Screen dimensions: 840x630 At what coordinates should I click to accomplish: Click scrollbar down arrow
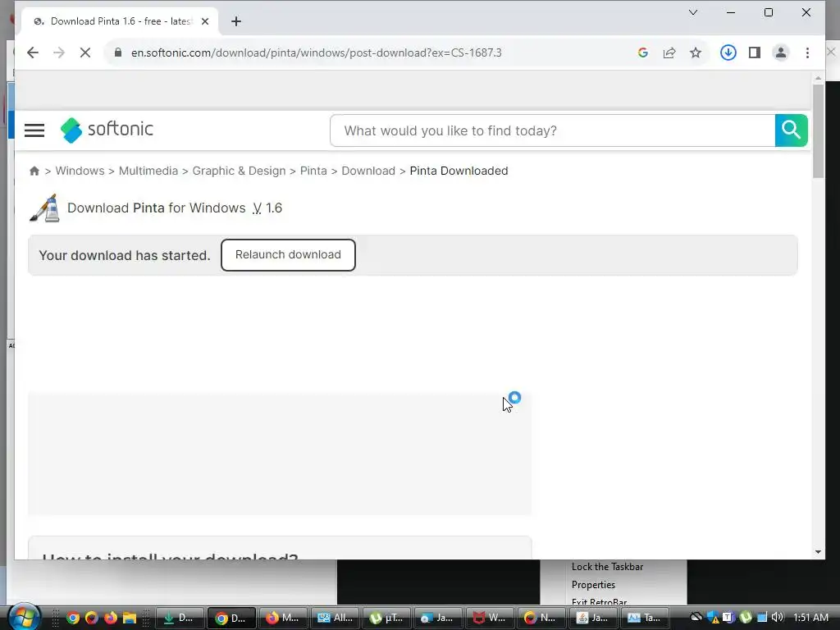tap(818, 552)
